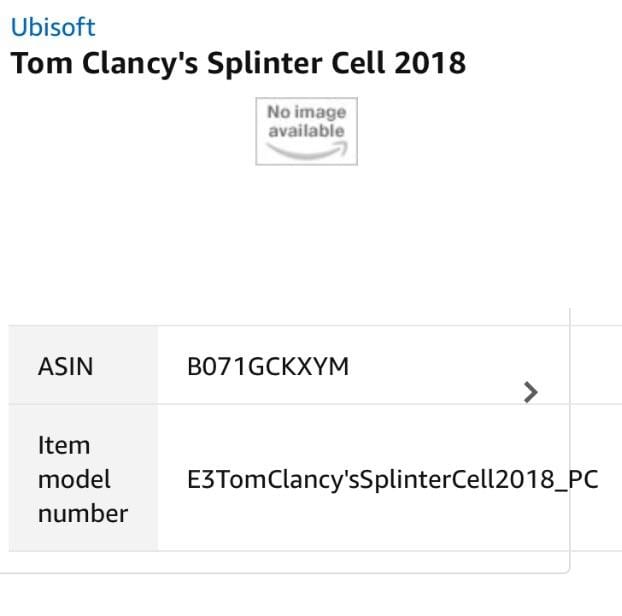The image size is (622, 616).
Task: Click the "No image" text in placeholder
Action: [x=306, y=113]
